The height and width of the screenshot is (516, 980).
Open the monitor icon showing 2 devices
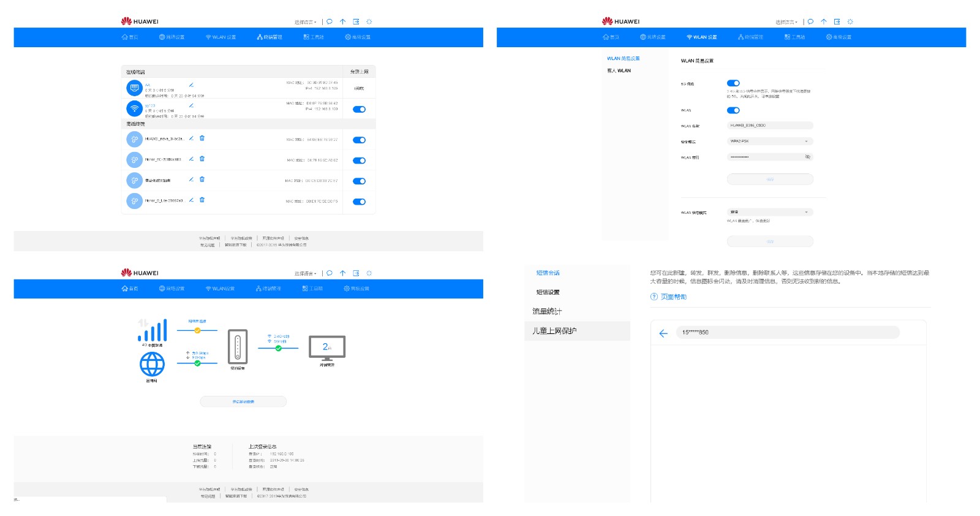point(327,348)
